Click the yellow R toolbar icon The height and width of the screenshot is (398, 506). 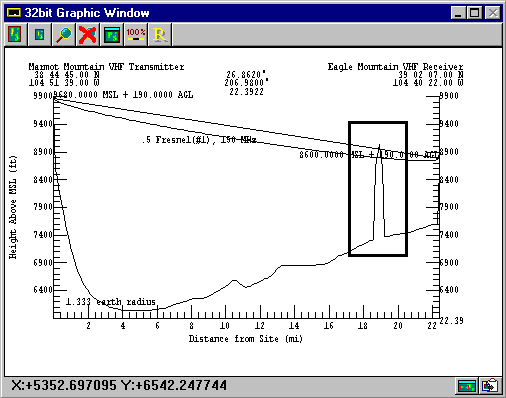pos(160,34)
